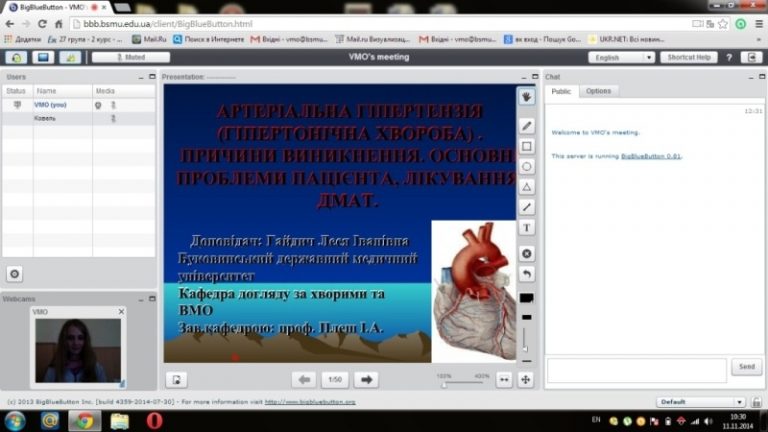The width and height of the screenshot is (768, 432).
Task: Select the pan hand tool
Action: (527, 97)
